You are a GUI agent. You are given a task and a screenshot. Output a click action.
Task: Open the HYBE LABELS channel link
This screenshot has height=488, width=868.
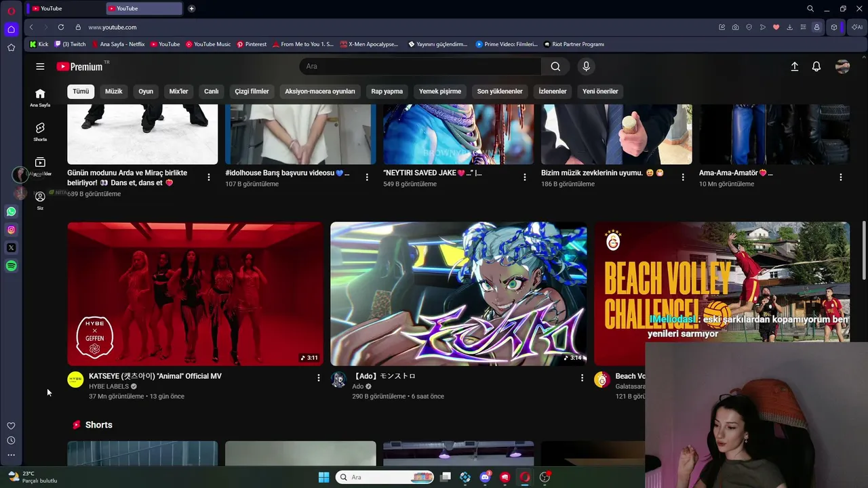pos(108,386)
